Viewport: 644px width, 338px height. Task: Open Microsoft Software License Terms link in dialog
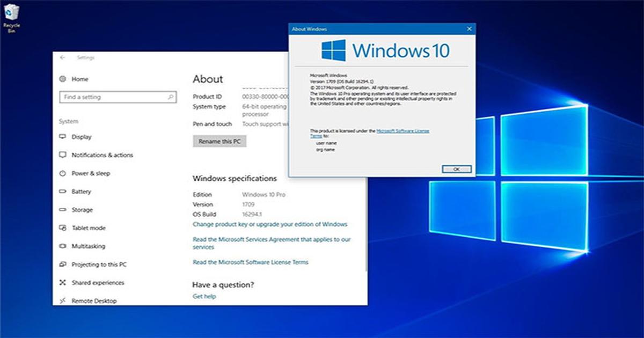pyautogui.click(x=402, y=130)
